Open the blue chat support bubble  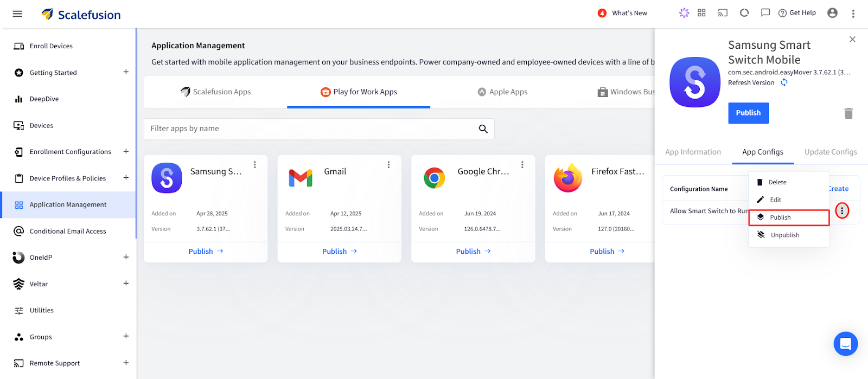[845, 344]
